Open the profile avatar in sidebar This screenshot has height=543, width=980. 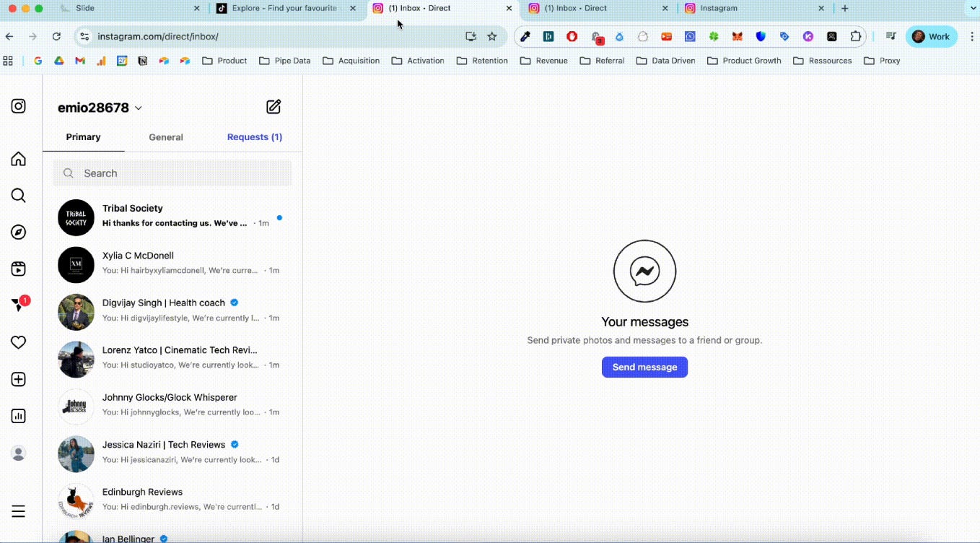[x=19, y=453]
